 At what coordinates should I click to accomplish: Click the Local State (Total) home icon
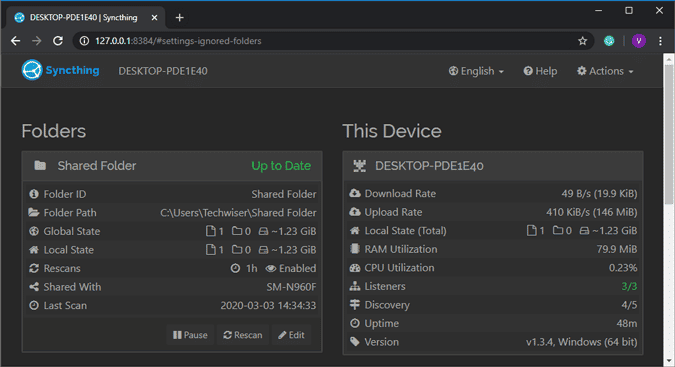355,231
